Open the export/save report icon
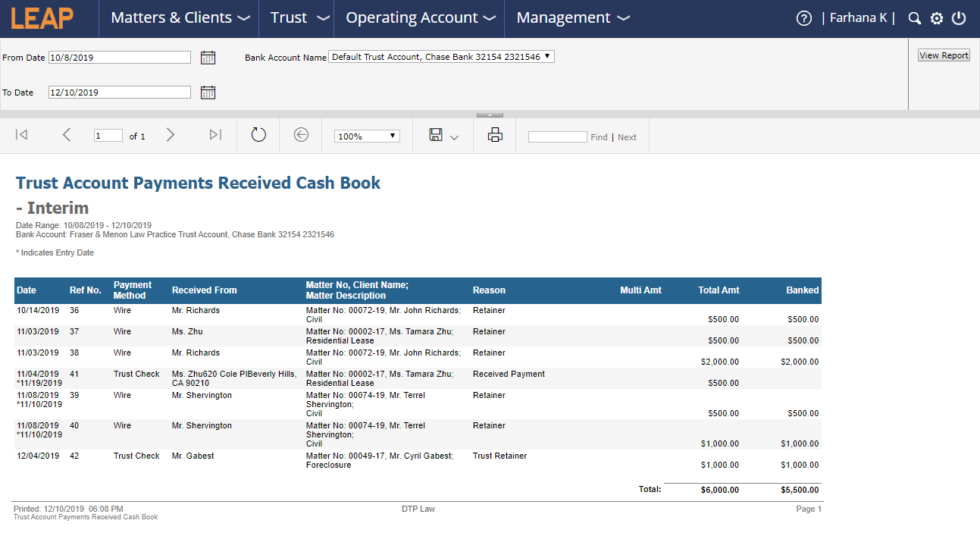Viewport: 980px width, 536px height. pyautogui.click(x=437, y=135)
